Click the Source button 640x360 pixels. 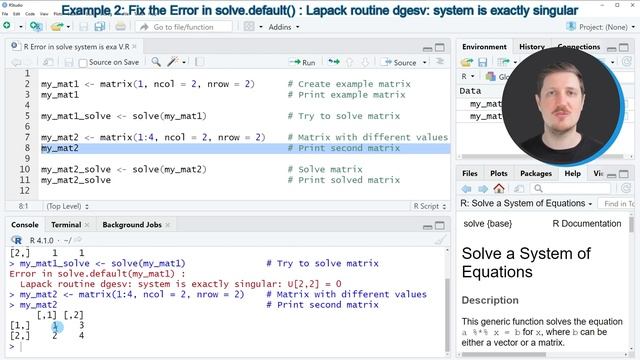click(x=399, y=62)
